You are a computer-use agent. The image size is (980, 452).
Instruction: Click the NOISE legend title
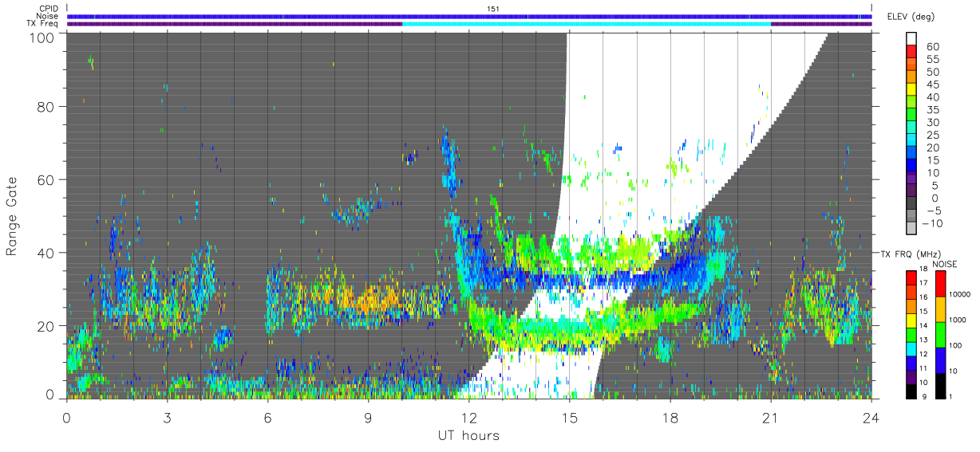pos(946,264)
